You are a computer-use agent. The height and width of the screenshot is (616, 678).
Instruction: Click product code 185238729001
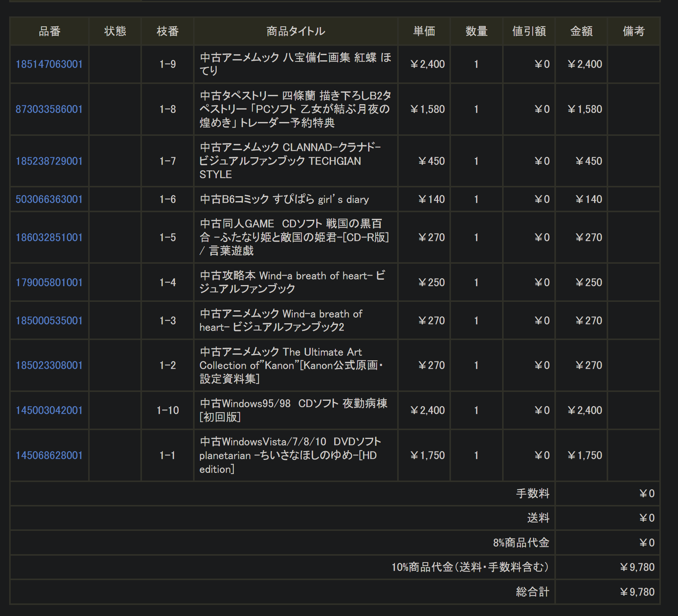(49, 161)
